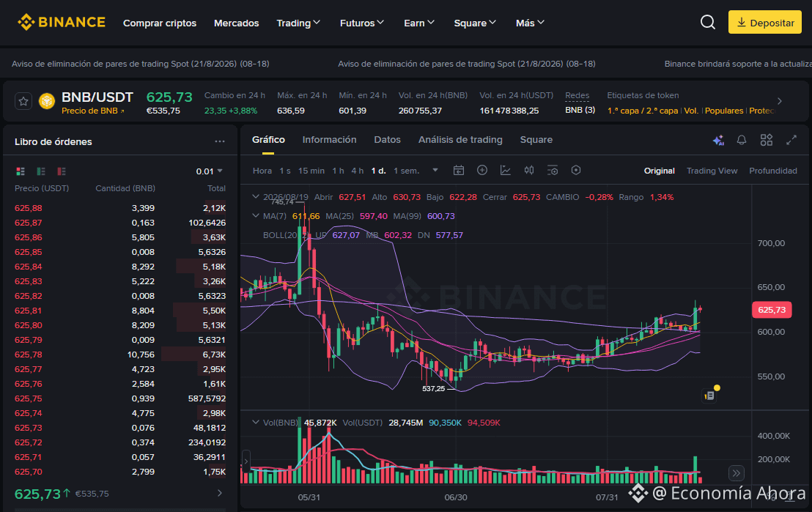Collapse the Vol(BNB) indicator chevron
The image size is (812, 512).
pos(255,423)
